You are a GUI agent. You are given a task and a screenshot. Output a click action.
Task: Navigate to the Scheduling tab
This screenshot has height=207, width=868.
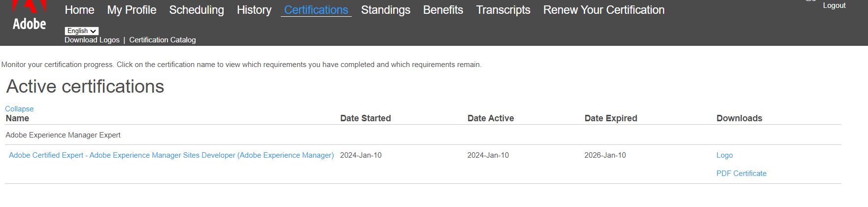click(x=196, y=10)
